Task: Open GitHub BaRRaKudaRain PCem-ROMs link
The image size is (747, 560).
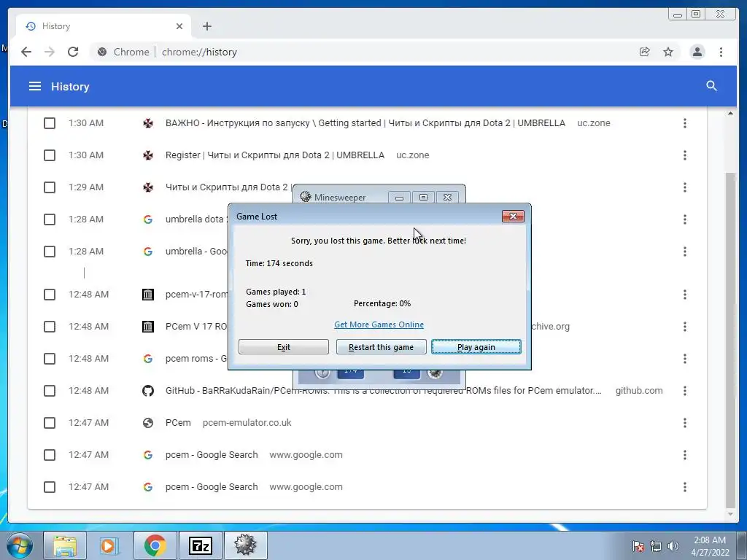Action: click(x=384, y=391)
